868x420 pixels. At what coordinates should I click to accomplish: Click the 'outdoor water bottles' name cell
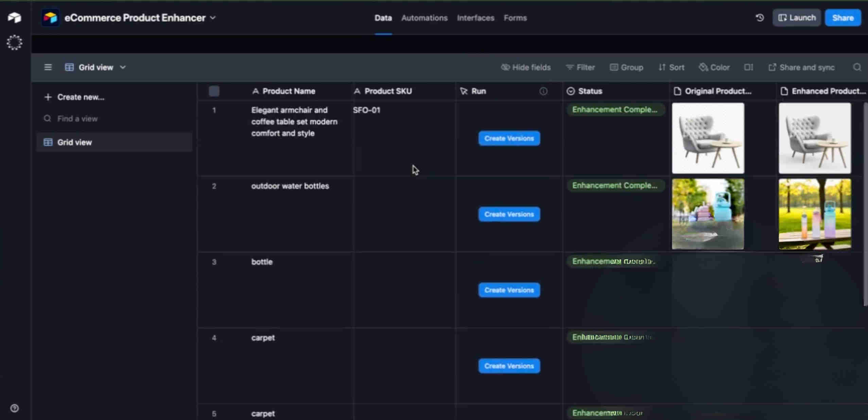tap(290, 186)
